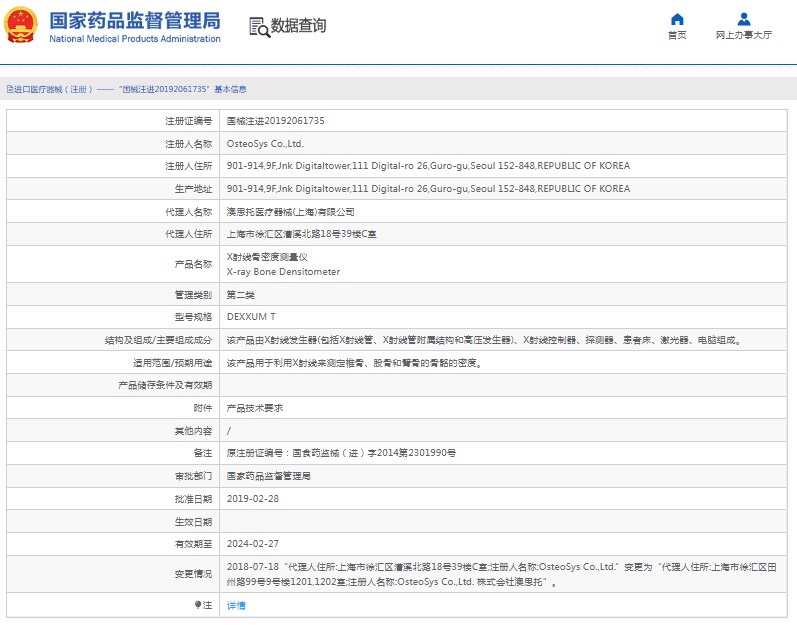Click the breadcrumb document icon before 进口医疗器械
797x625 pixels.
coord(10,89)
